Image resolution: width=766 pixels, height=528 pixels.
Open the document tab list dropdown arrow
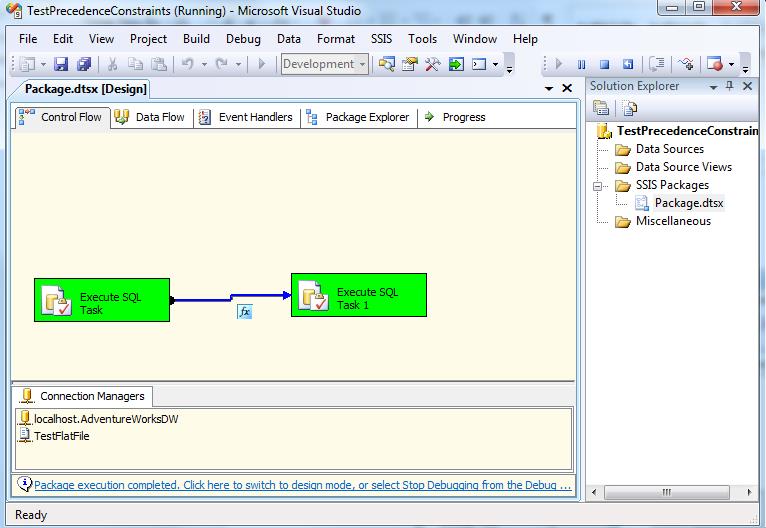click(549, 89)
